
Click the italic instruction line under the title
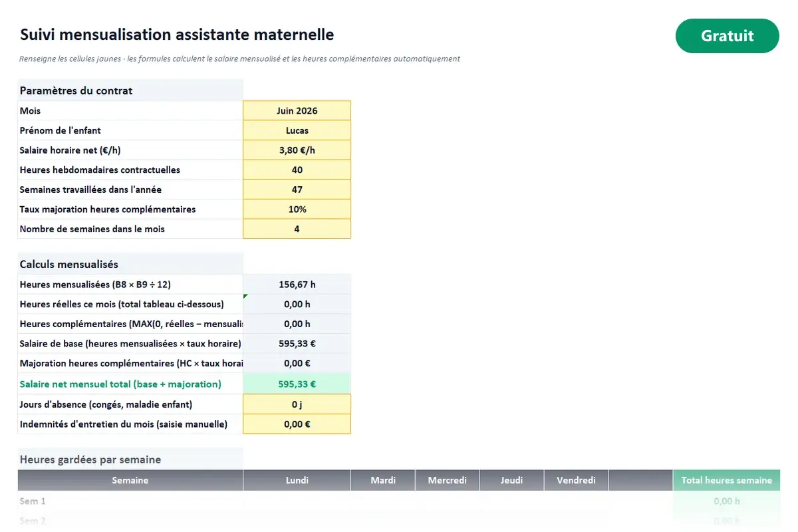pos(239,59)
